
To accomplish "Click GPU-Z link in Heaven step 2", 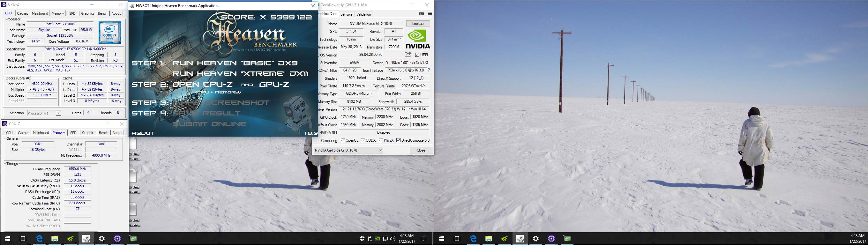I will click(274, 84).
